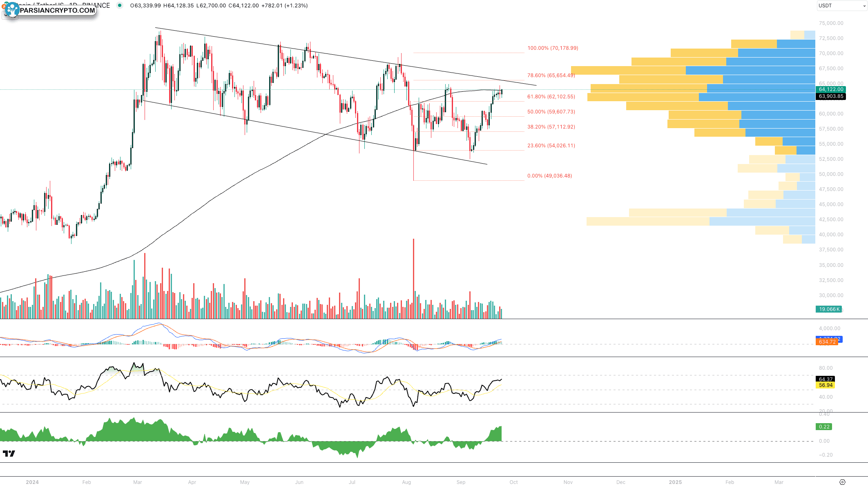Click the 80.00 RSI scale label
This screenshot has height=486, width=868.
tap(826, 368)
